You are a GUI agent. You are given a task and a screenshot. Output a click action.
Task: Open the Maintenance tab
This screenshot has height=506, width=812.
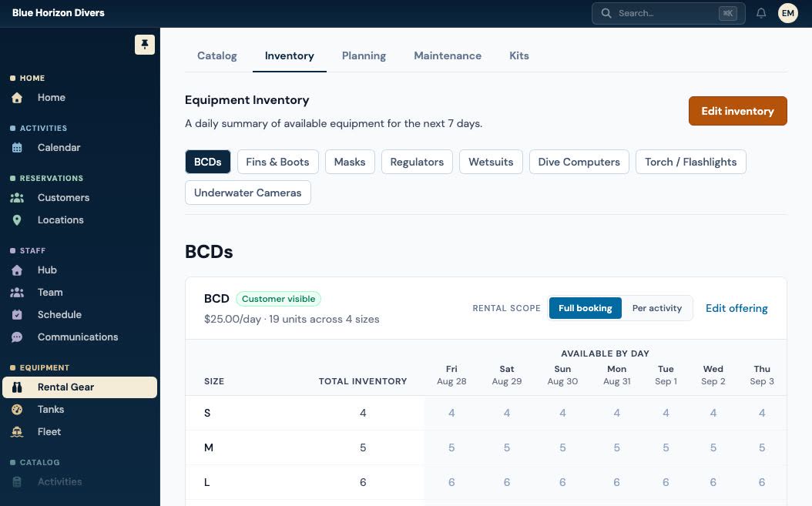[448, 56]
